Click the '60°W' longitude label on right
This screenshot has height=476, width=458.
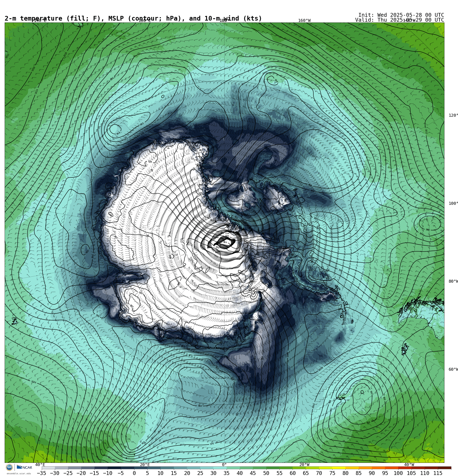(453, 369)
